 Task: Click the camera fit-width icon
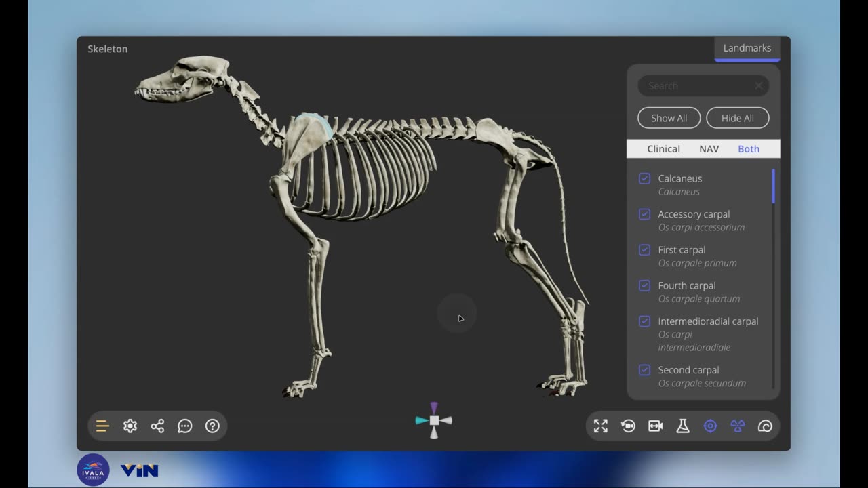click(x=655, y=426)
